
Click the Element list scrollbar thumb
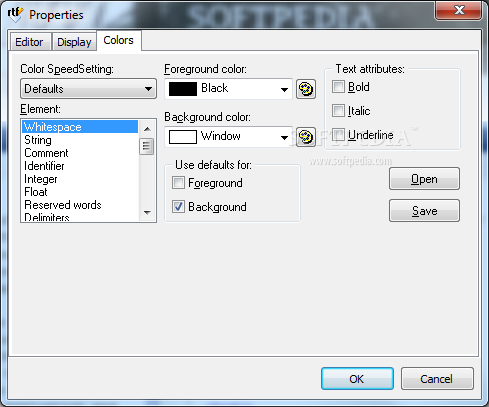coord(147,146)
